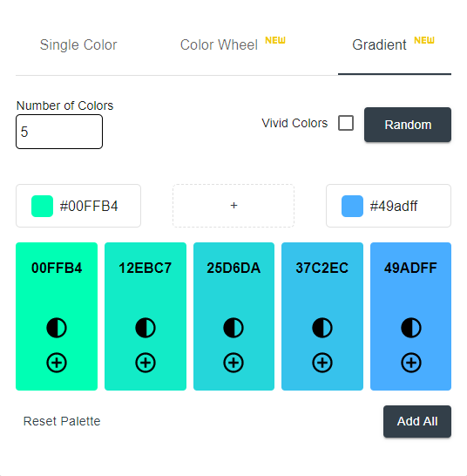Switch to the Single Color tab
This screenshot has height=476, width=467.
pyautogui.click(x=78, y=45)
